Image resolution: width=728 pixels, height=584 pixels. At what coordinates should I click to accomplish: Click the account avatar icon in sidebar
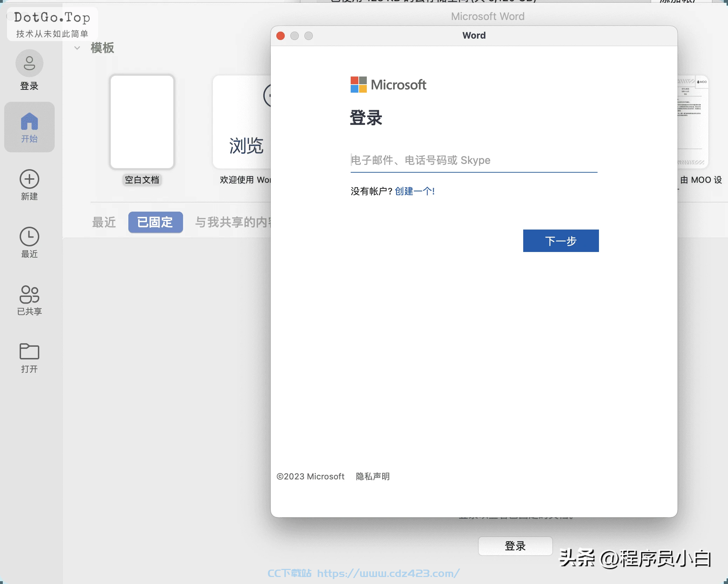pos(29,63)
